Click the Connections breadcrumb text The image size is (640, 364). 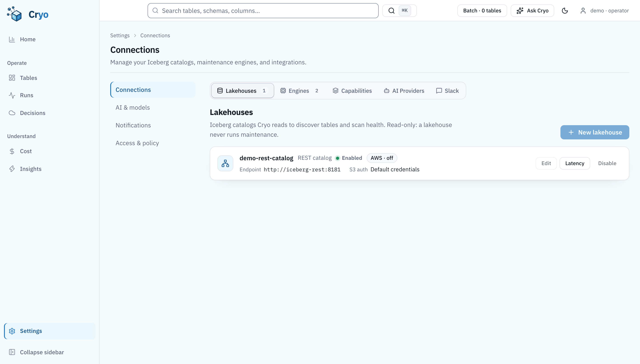(x=155, y=36)
